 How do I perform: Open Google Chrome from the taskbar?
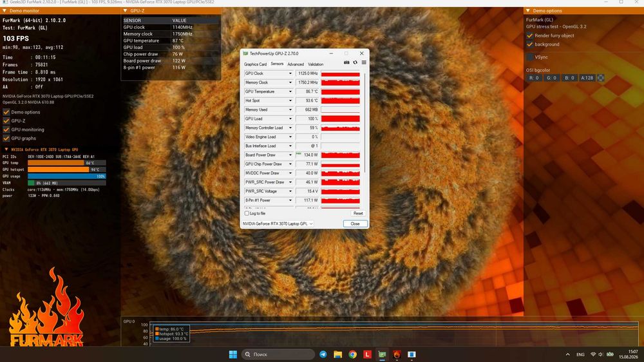(353, 354)
